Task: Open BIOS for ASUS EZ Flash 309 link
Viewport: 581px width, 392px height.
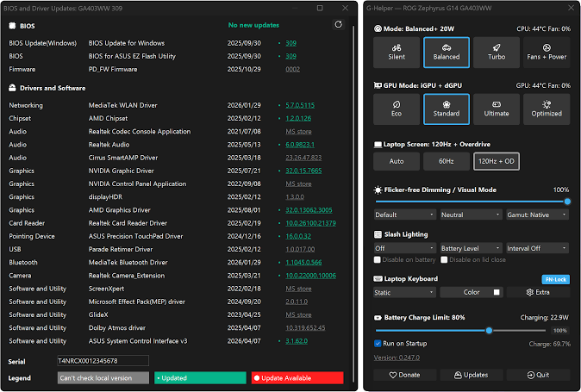Action: pos(290,56)
